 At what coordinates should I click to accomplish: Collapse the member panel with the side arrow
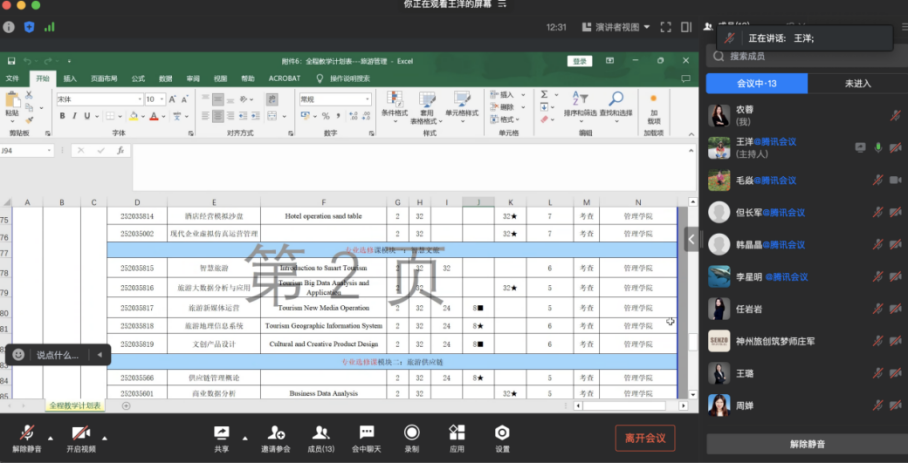(x=691, y=239)
